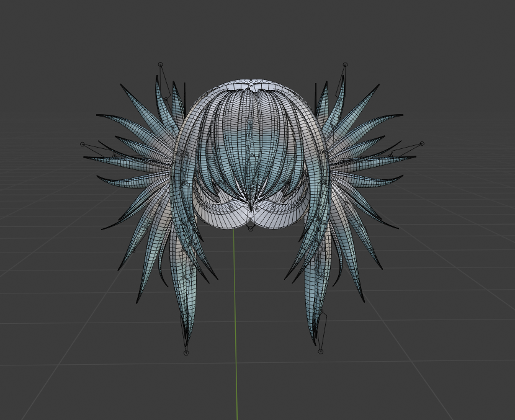The height and width of the screenshot is (420, 515).
Task: Click the green Y axis line
Action: pyautogui.click(x=235, y=324)
